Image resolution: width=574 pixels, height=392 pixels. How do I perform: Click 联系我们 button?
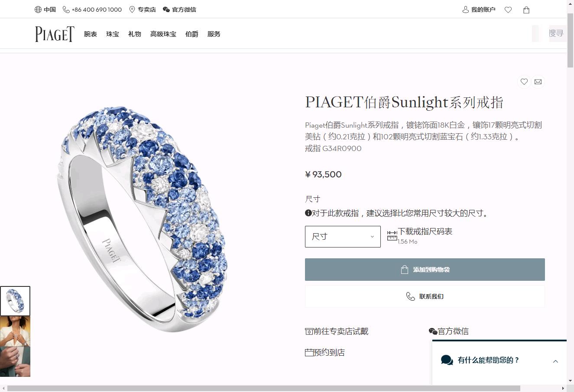tap(425, 296)
